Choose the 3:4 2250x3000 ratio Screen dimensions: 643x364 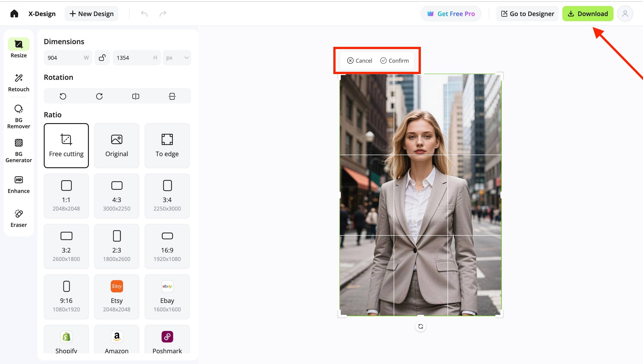(x=167, y=196)
